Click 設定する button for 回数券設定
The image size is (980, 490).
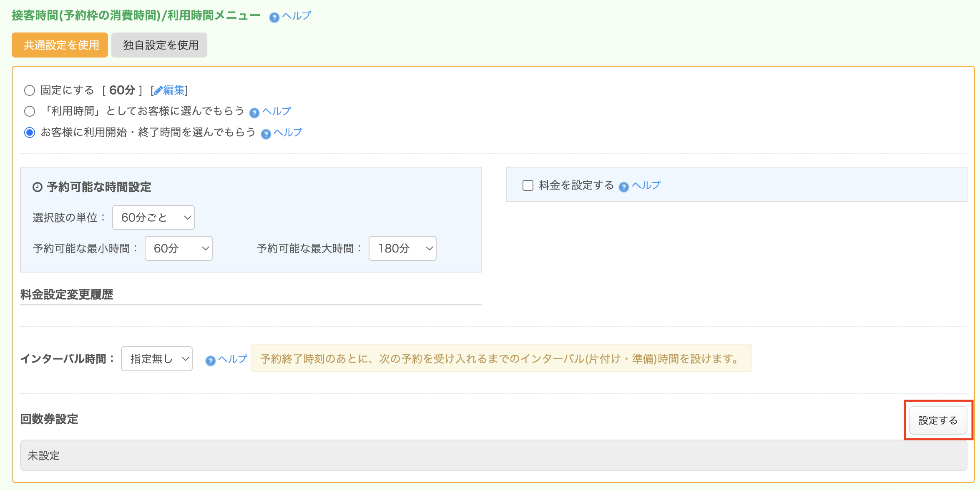(x=937, y=420)
